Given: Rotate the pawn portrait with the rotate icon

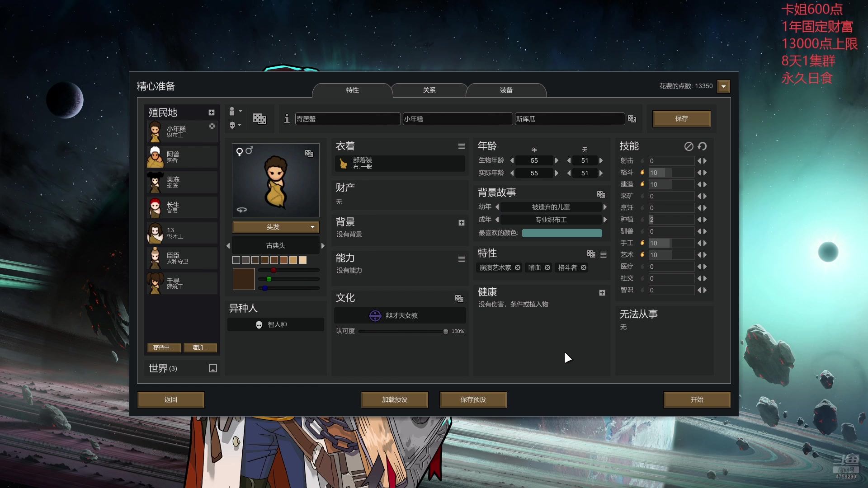Looking at the screenshot, I should (242, 210).
